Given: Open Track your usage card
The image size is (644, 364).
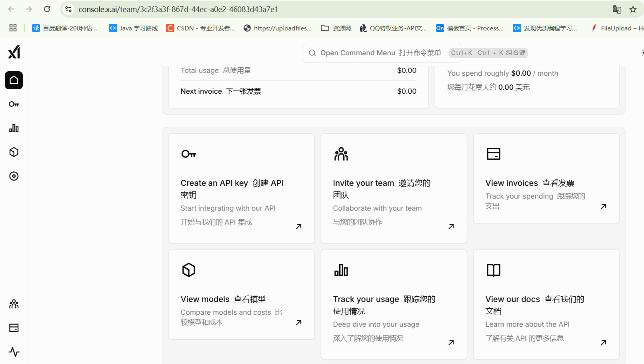Looking at the screenshot, I should pyautogui.click(x=394, y=304).
